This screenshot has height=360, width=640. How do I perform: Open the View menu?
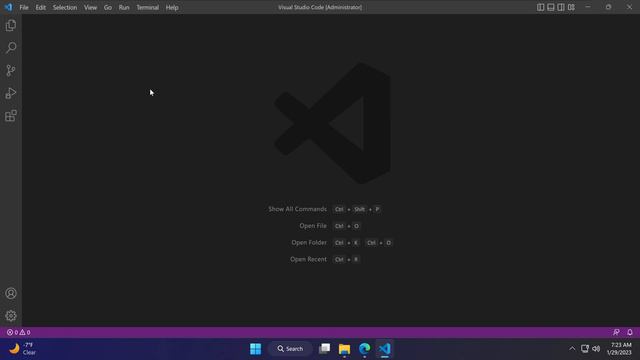click(90, 7)
